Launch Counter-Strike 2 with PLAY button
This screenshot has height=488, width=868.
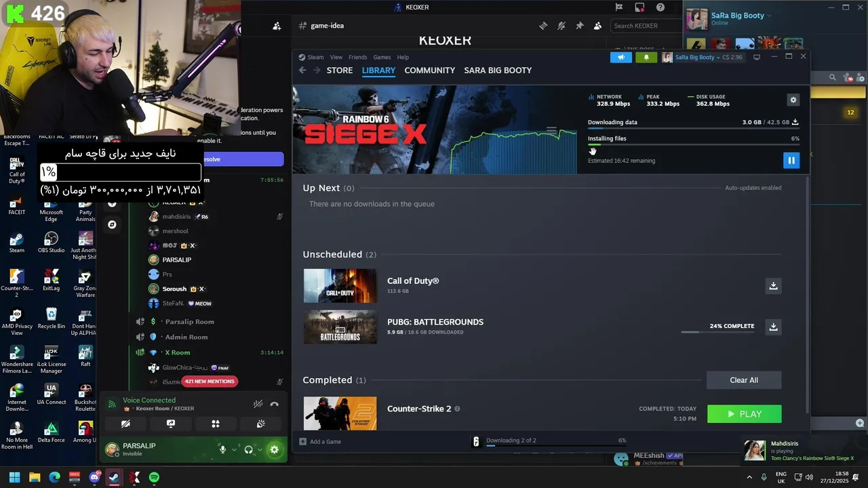[744, 414]
